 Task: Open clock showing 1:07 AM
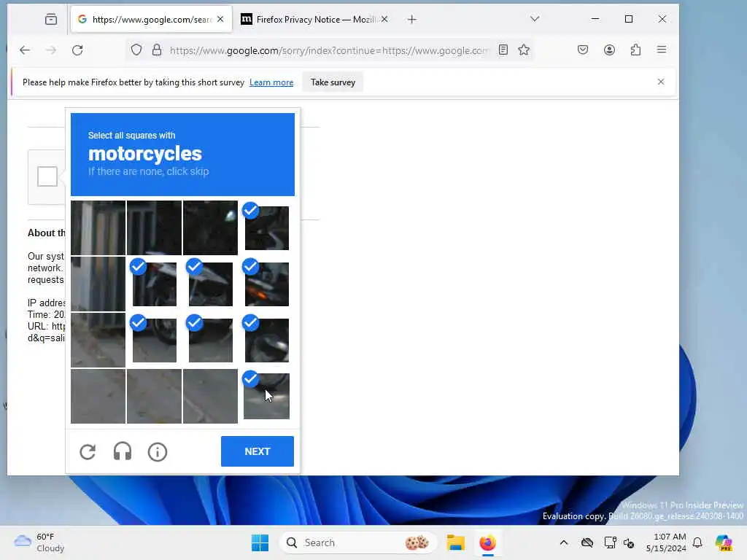click(x=666, y=542)
